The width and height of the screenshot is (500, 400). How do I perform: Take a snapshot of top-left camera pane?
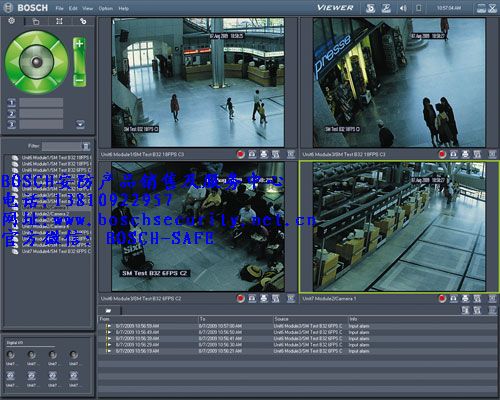pos(252,154)
